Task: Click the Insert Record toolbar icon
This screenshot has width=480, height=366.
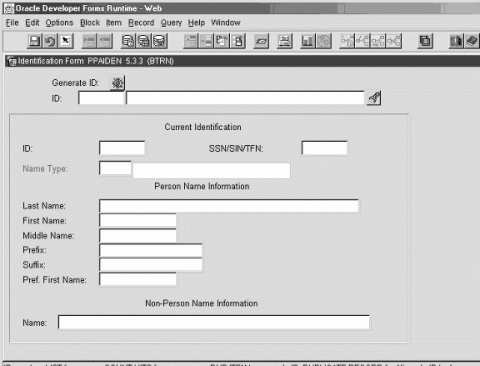Action: [89, 41]
